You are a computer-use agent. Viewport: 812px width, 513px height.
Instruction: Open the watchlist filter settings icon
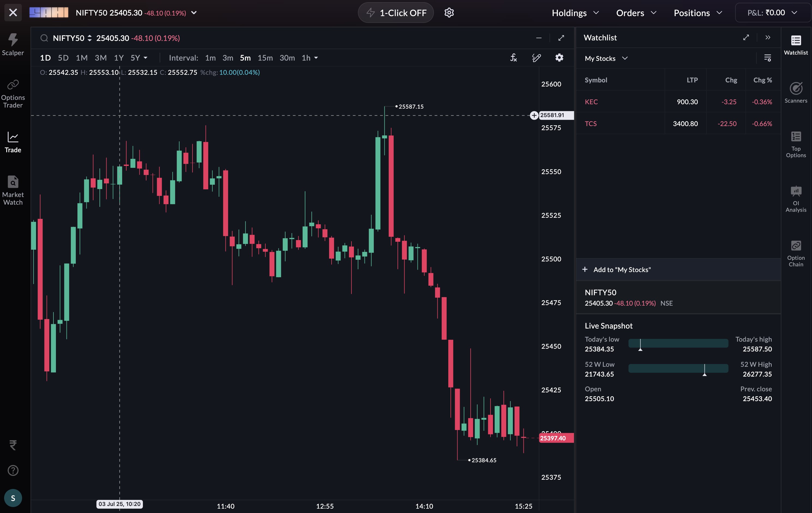[x=768, y=58]
